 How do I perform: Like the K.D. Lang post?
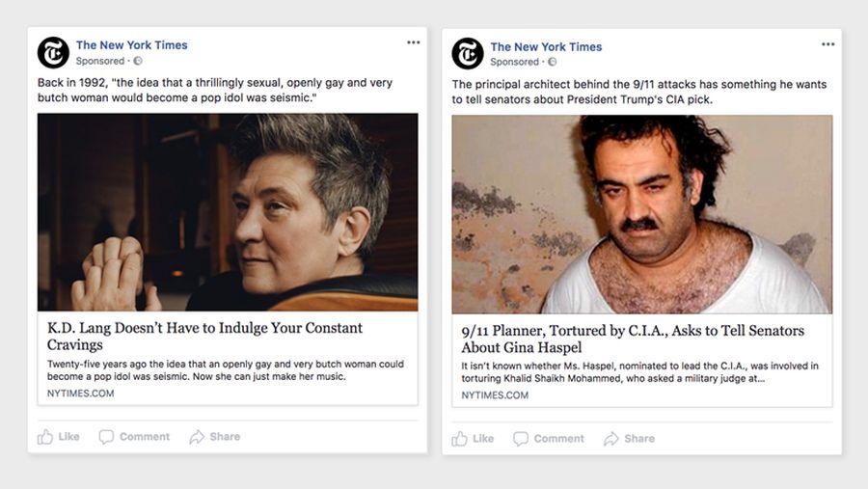[x=59, y=437]
